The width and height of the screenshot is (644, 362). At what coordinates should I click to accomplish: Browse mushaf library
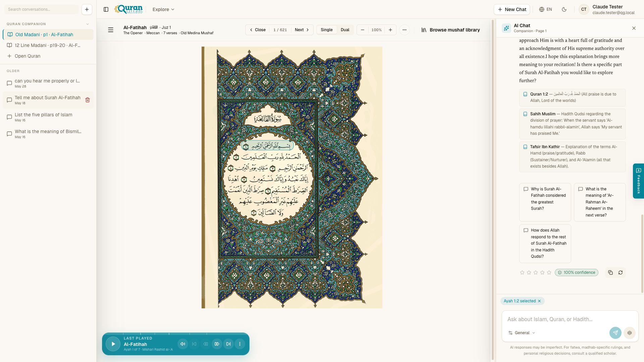coord(450,30)
